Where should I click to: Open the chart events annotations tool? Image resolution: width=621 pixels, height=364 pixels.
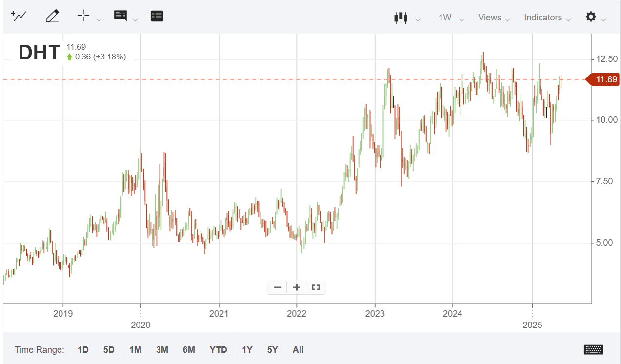click(x=120, y=16)
